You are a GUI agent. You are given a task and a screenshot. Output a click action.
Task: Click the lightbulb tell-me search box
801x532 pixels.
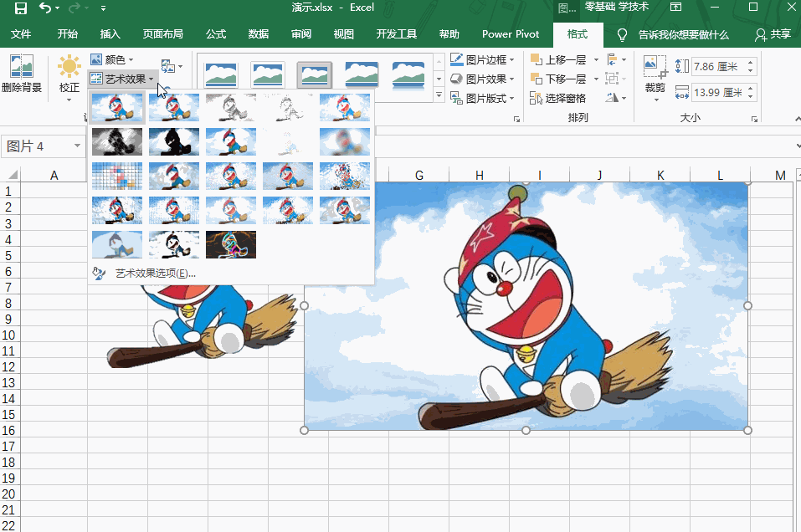tap(674, 34)
